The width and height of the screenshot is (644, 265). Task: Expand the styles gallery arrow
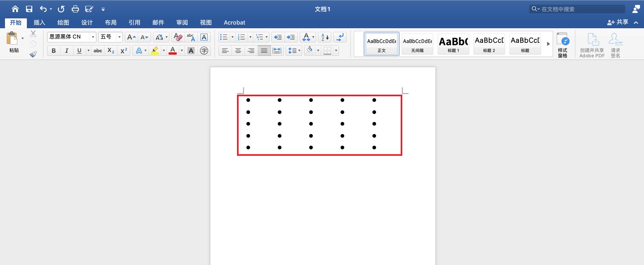click(x=548, y=44)
